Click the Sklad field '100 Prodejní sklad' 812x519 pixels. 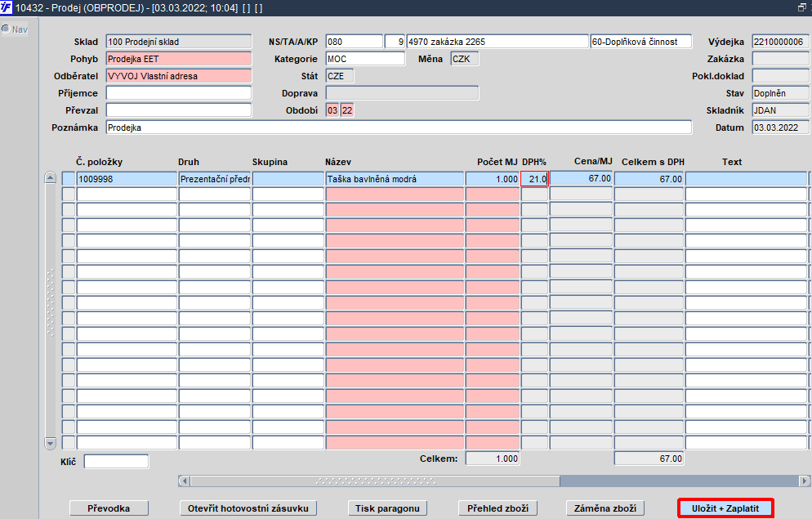[x=179, y=42]
